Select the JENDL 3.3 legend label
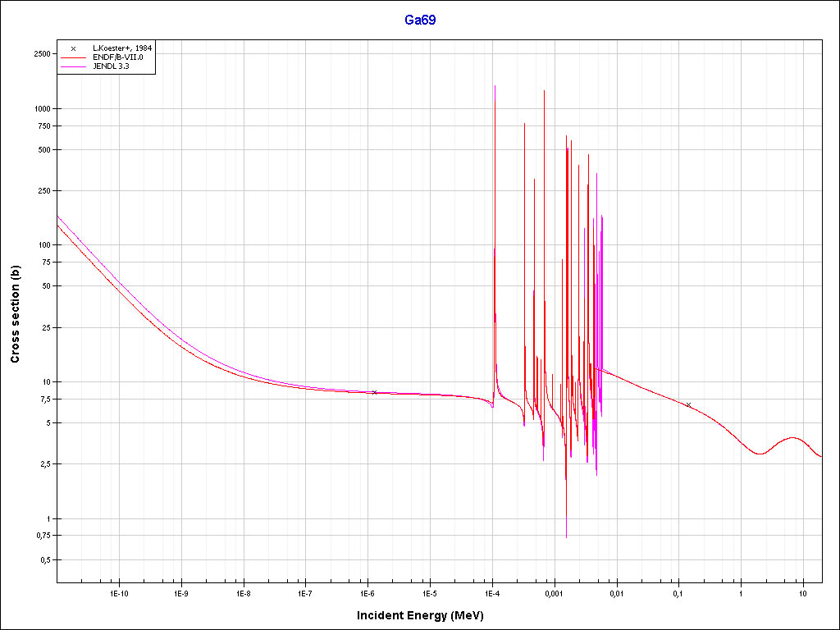The width and height of the screenshot is (840, 630). point(112,66)
